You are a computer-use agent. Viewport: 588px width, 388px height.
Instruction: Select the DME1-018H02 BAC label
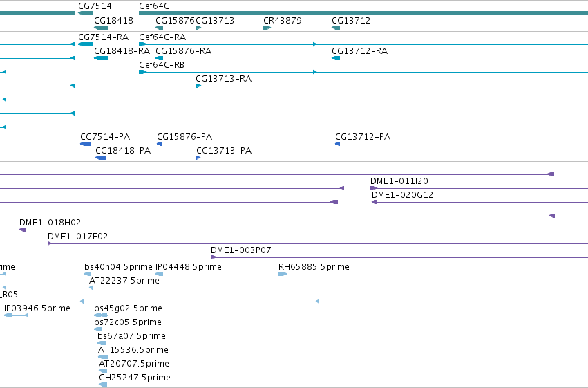(50, 223)
